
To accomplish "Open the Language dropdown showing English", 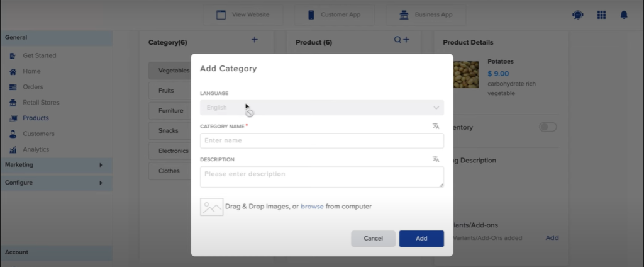I will 321,108.
